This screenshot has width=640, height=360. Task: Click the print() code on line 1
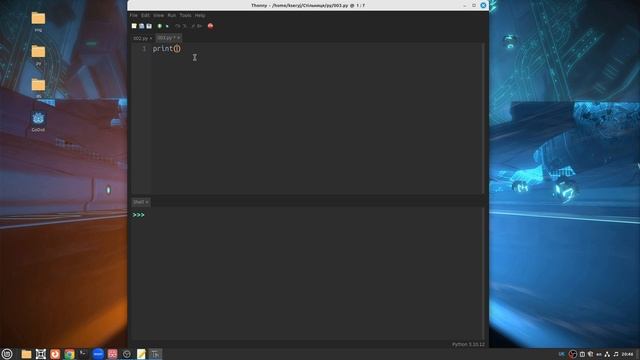click(x=167, y=49)
